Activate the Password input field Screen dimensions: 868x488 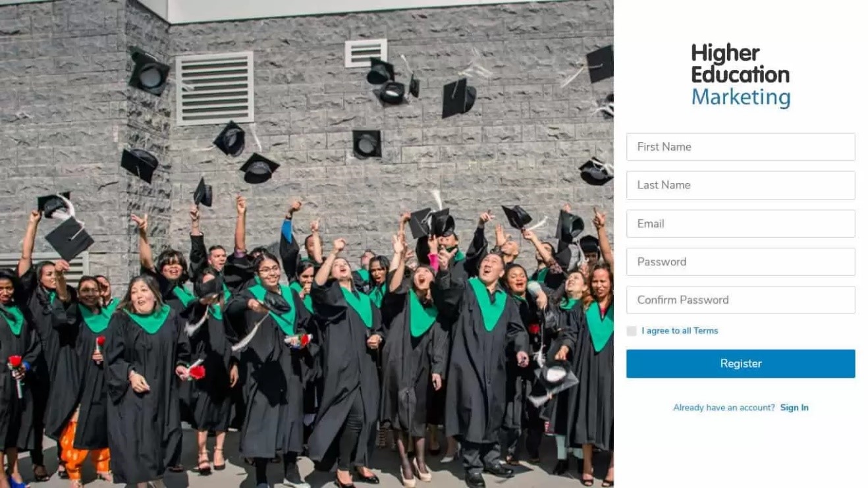tap(740, 261)
